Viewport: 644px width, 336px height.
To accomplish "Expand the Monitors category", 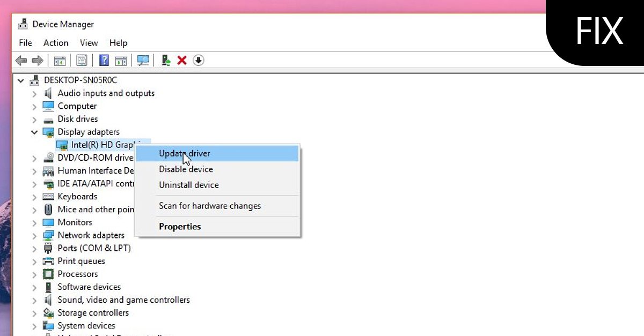I will 34,222.
